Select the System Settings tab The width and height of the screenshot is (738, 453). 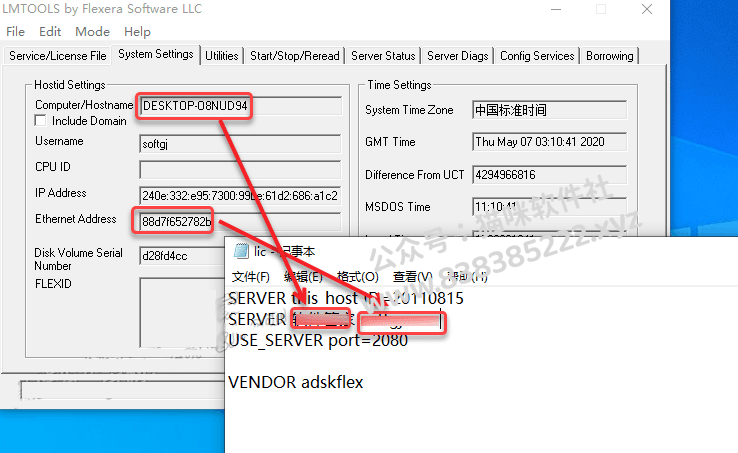(156, 54)
